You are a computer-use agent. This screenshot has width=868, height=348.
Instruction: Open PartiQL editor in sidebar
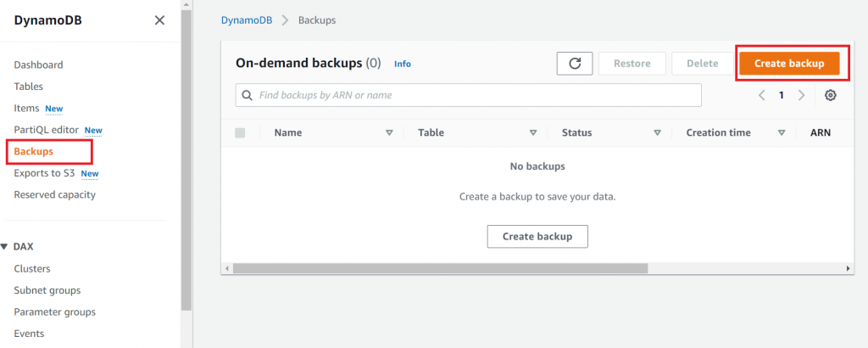(47, 130)
